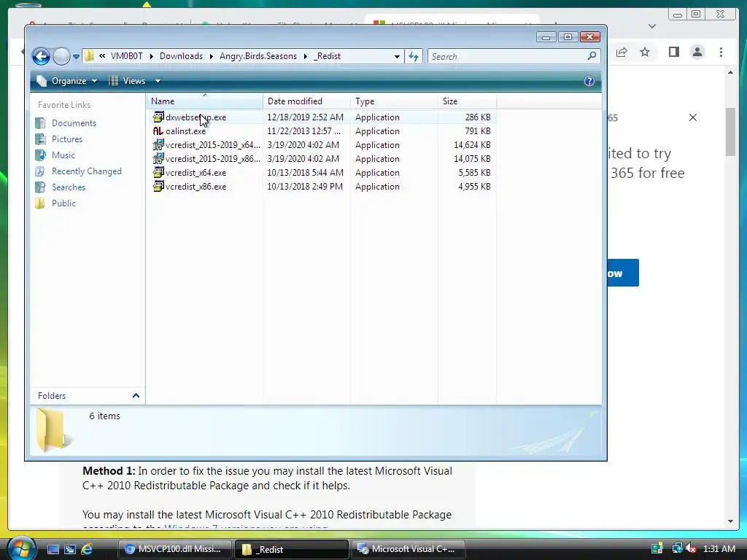Open Public favorite link
747x560 pixels.
pos(63,203)
